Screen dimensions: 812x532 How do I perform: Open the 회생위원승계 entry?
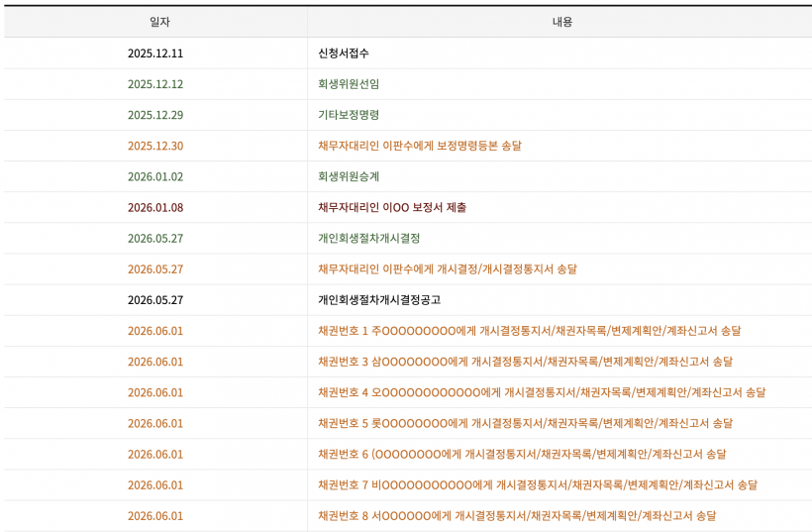coord(349,176)
